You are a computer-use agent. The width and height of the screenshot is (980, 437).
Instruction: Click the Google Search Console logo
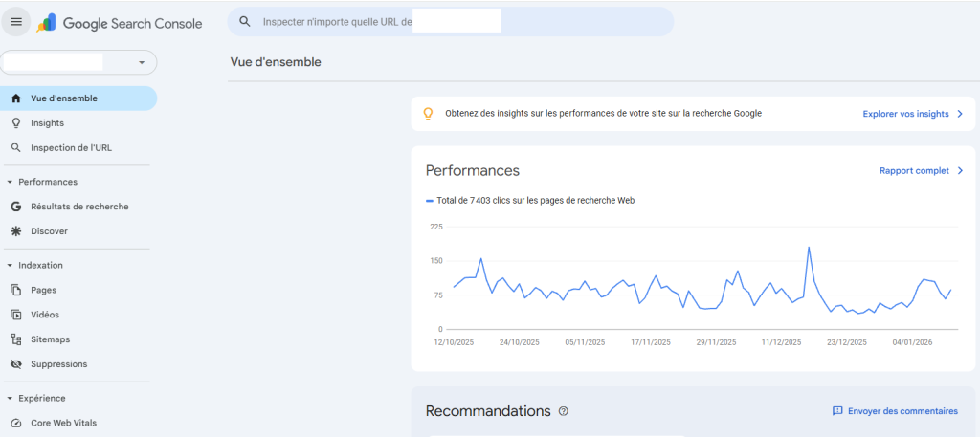pos(120,23)
